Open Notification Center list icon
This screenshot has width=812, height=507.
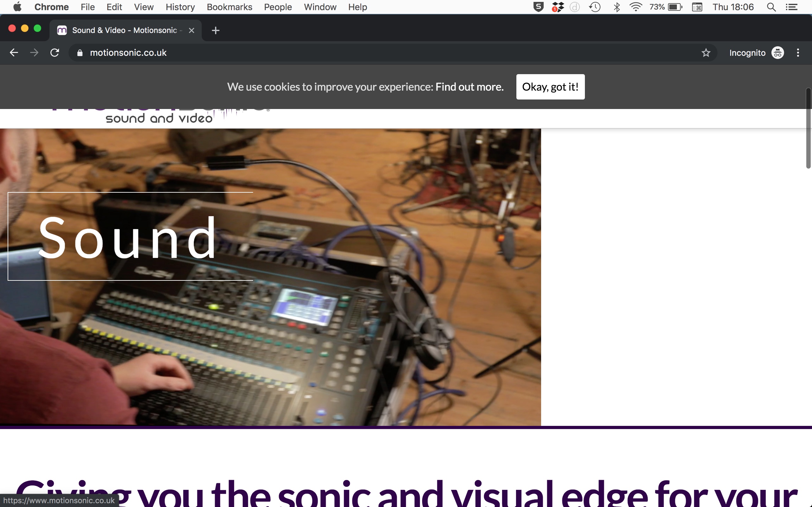pyautogui.click(x=792, y=7)
